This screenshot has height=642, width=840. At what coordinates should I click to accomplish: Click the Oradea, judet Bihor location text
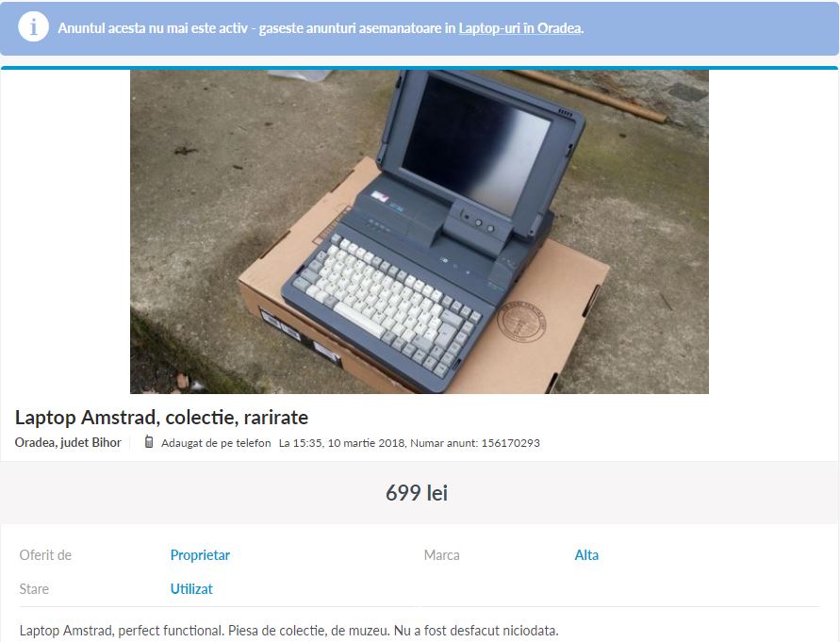click(x=68, y=443)
